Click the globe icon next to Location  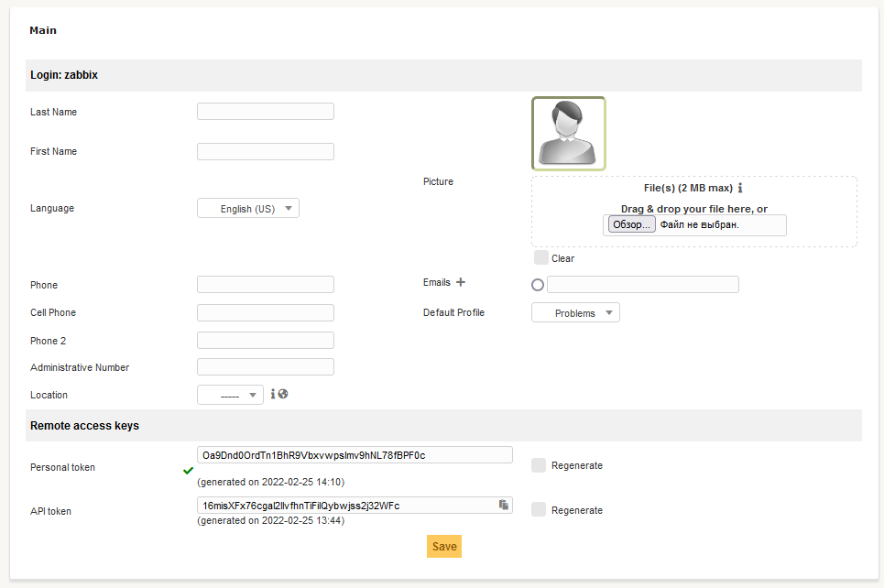point(283,394)
